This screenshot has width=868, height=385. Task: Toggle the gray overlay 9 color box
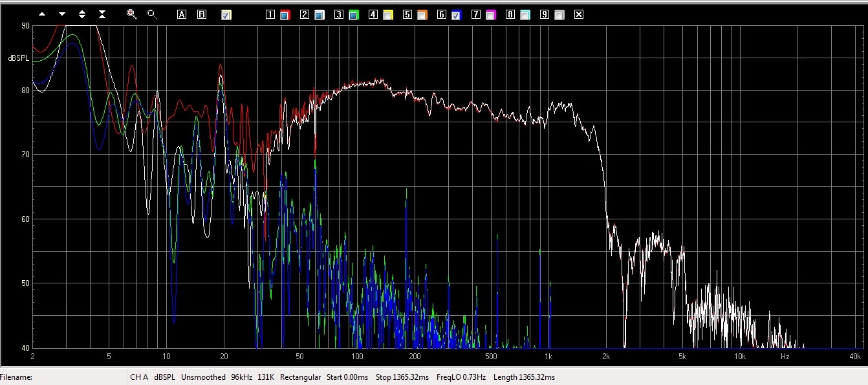(559, 15)
